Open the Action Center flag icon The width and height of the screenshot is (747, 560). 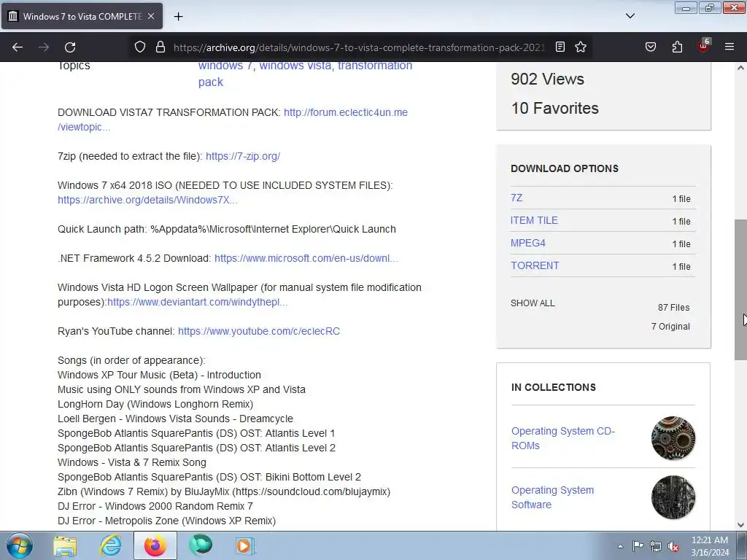coord(638,546)
